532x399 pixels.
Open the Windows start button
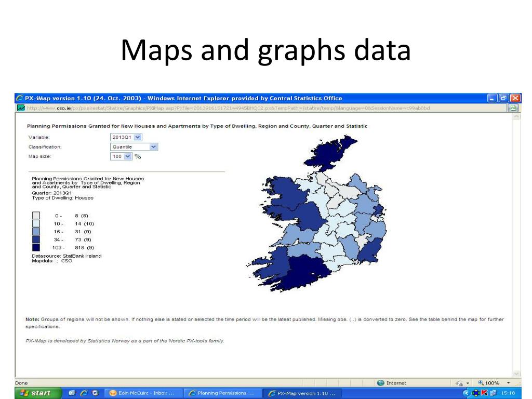(x=38, y=393)
